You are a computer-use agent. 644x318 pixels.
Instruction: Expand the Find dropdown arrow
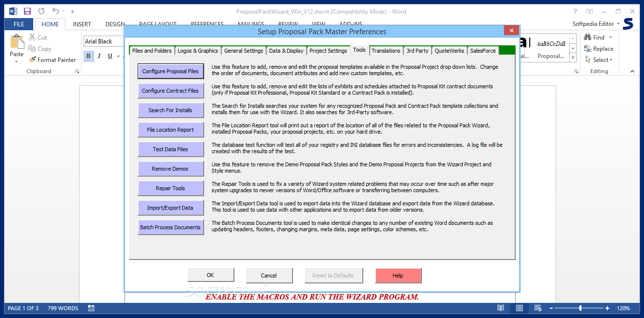610,37
